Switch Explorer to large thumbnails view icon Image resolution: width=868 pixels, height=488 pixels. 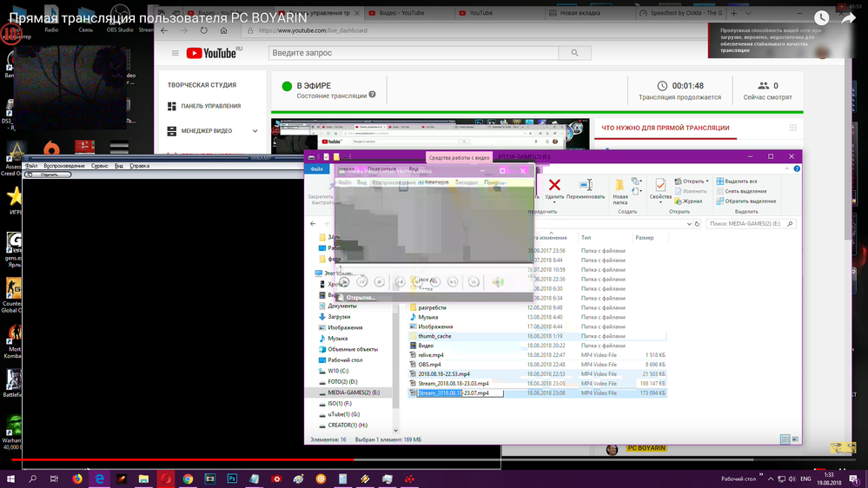pyautogui.click(x=795, y=439)
